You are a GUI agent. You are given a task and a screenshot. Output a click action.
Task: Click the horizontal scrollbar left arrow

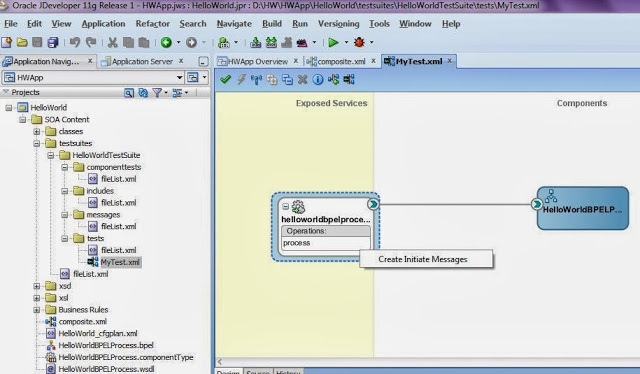pos(220,362)
